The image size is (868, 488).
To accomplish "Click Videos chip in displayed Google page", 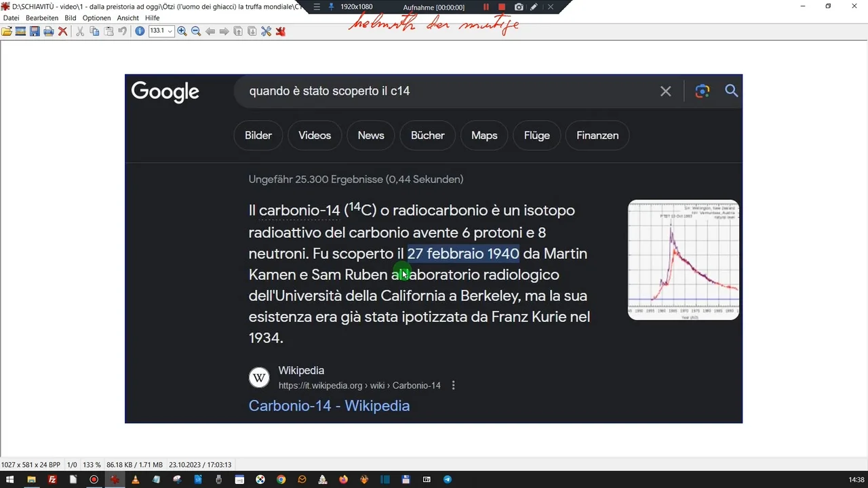I will [315, 136].
